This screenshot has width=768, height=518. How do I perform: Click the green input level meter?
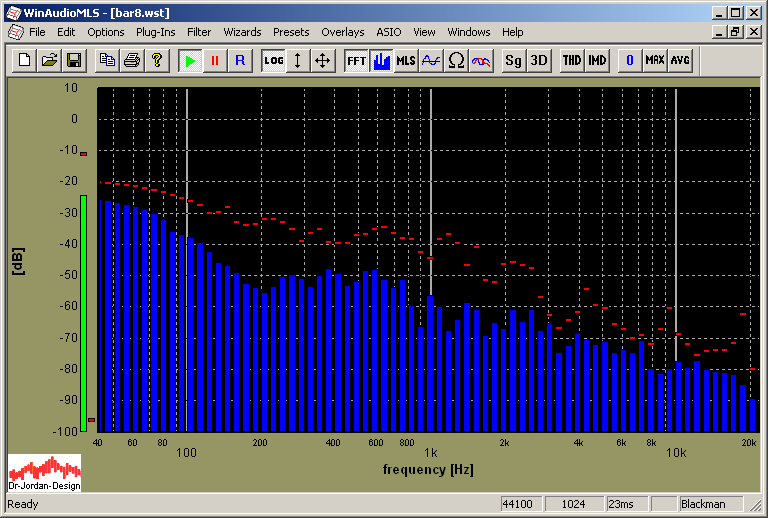pyautogui.click(x=84, y=310)
